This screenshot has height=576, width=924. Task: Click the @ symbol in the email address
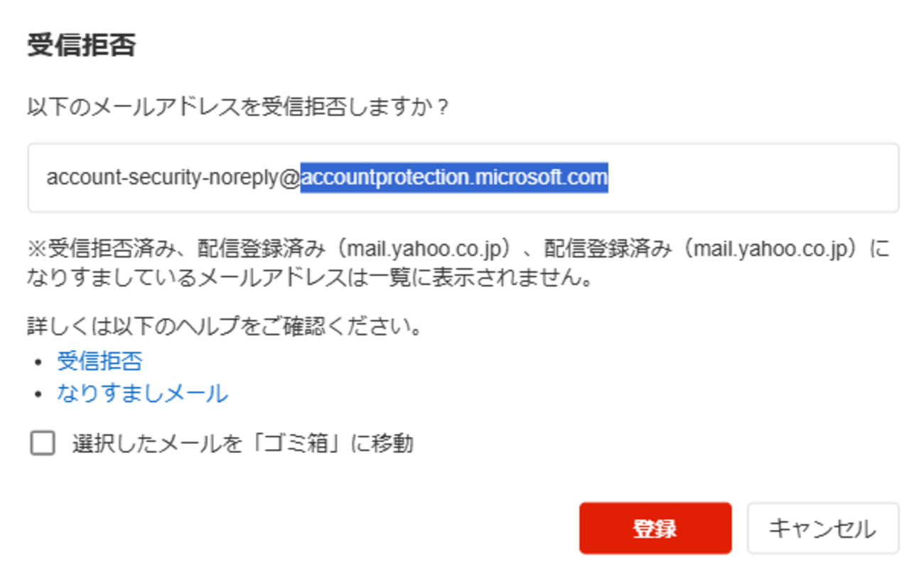point(291,178)
